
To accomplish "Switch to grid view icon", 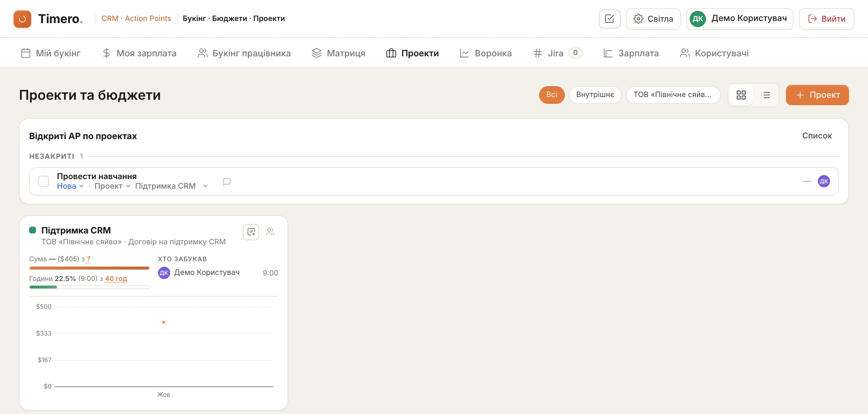I will [741, 95].
